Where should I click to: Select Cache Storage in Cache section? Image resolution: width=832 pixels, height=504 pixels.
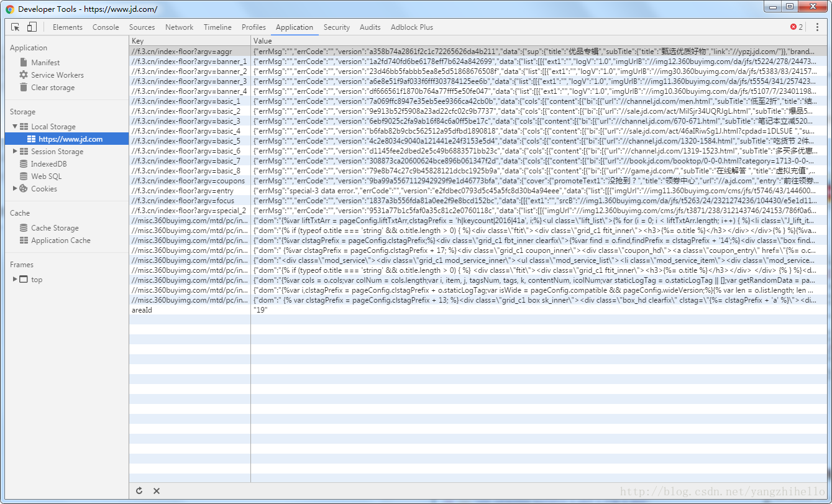(x=55, y=228)
